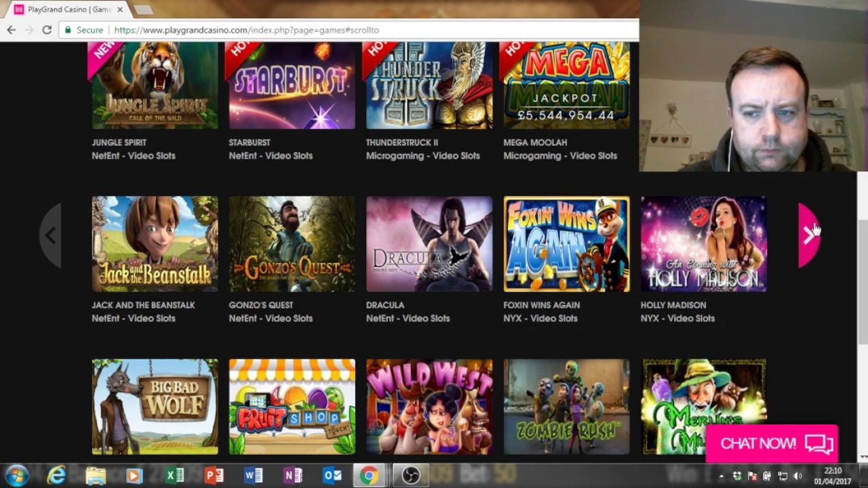
Task: Open the Merlin's Millions game thumbnail
Action: tap(704, 407)
